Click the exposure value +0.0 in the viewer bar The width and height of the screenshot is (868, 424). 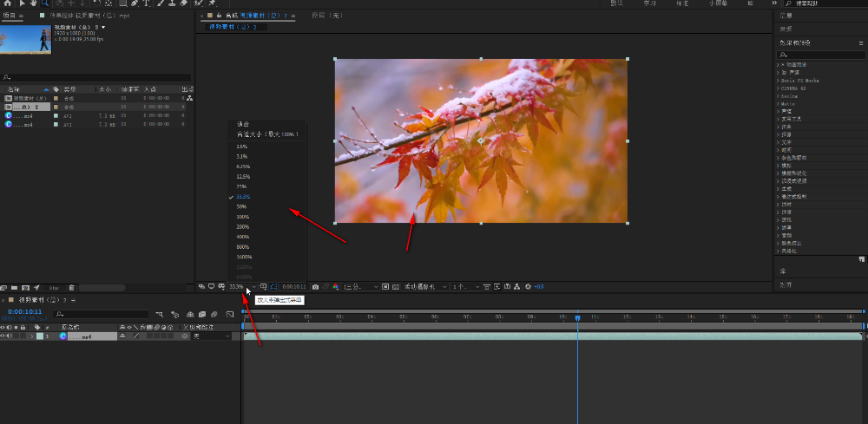538,287
